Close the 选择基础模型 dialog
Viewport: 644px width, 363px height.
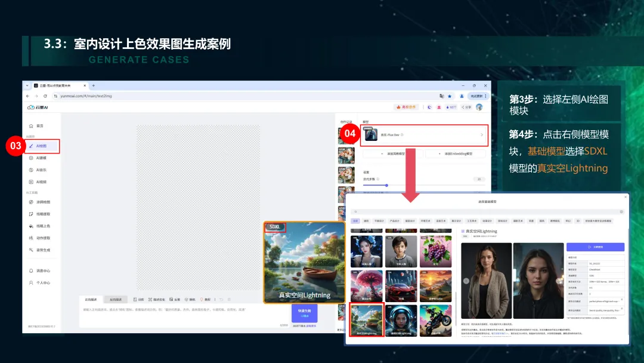pos(626,197)
